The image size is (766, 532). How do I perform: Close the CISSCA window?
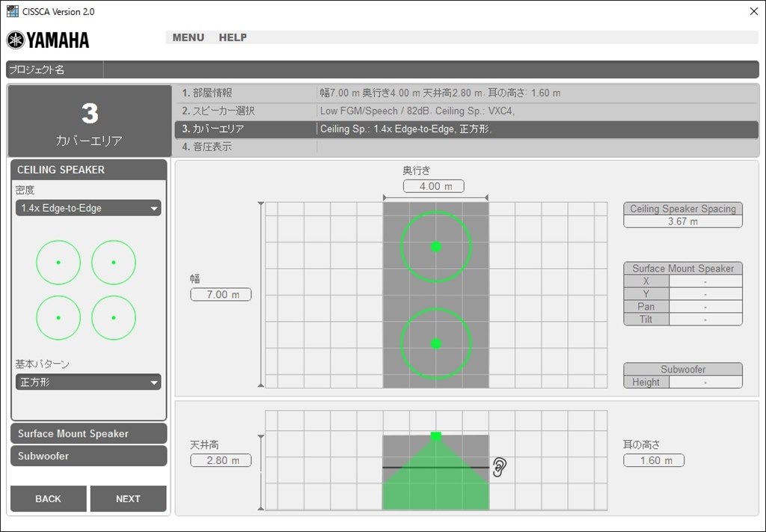click(754, 11)
